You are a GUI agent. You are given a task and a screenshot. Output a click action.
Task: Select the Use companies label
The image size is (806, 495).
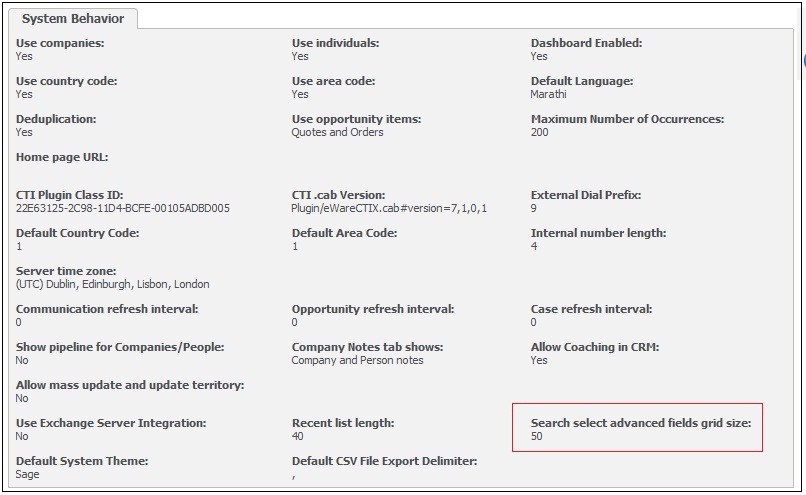click(x=60, y=43)
